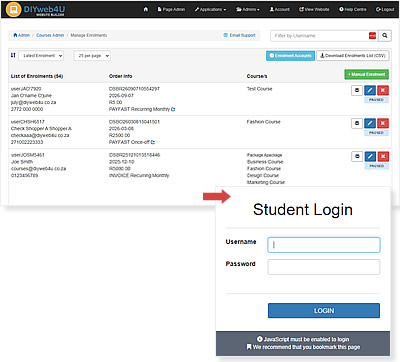Click 'R2500.00' amount text
This screenshot has width=400, height=362.
coord(119,135)
